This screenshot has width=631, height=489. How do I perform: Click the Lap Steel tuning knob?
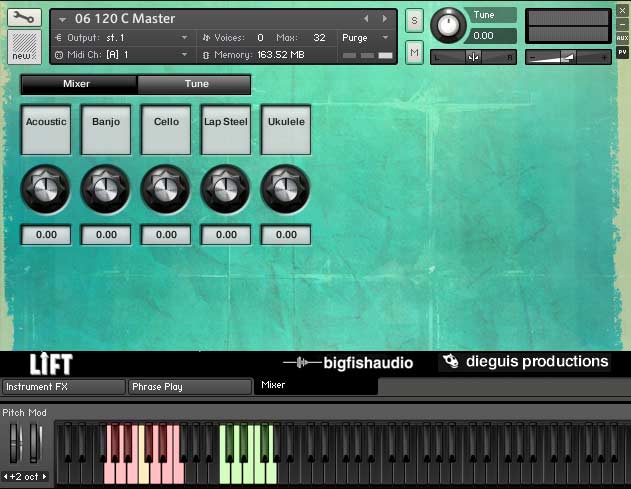click(225, 189)
